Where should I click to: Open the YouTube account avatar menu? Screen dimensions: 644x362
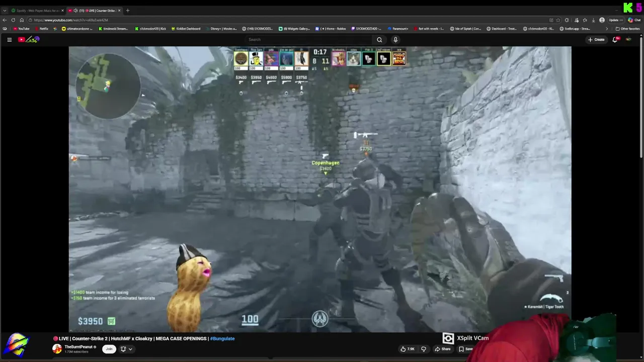629,40
